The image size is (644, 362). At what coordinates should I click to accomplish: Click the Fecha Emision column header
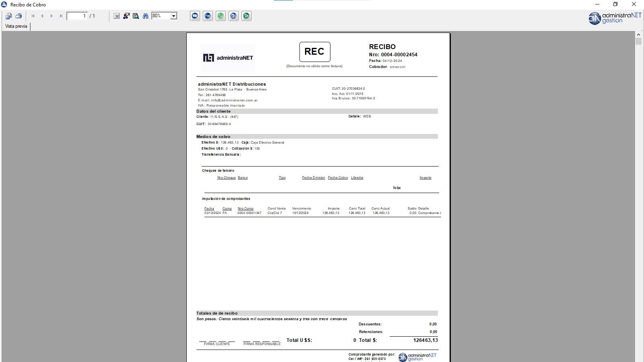click(x=314, y=178)
